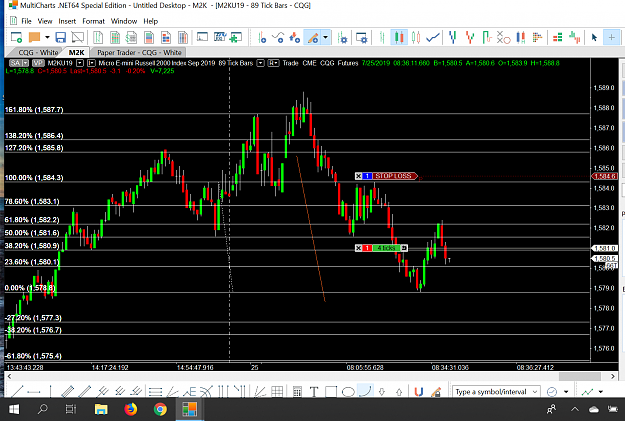
Task: Open the Help menu
Action: click(x=151, y=21)
